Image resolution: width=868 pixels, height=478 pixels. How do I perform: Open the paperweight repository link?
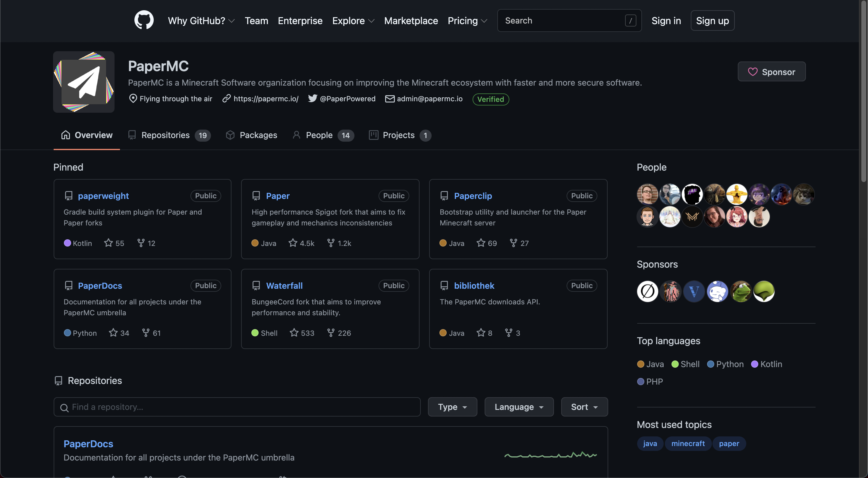[103, 196]
